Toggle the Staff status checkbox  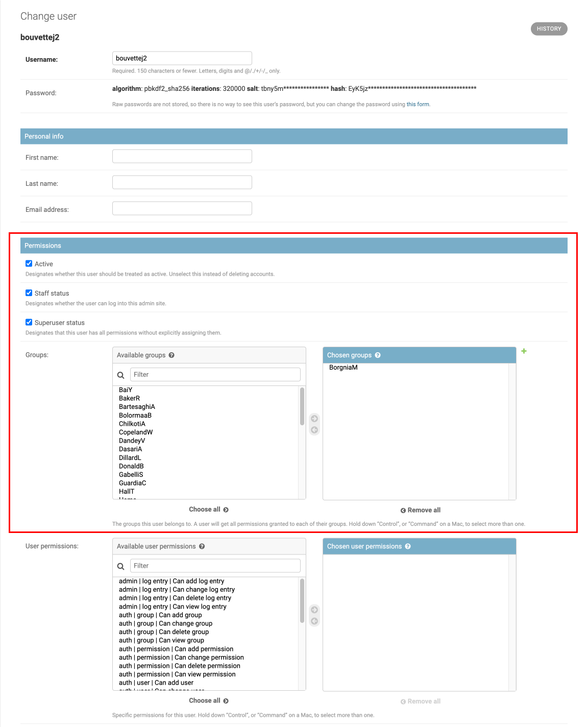tap(29, 293)
